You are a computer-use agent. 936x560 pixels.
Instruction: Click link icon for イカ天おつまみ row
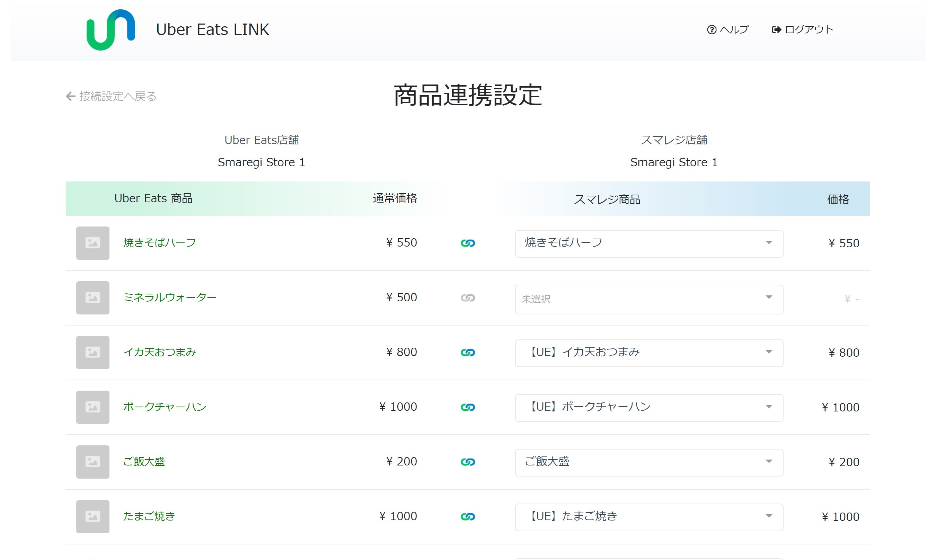(468, 353)
